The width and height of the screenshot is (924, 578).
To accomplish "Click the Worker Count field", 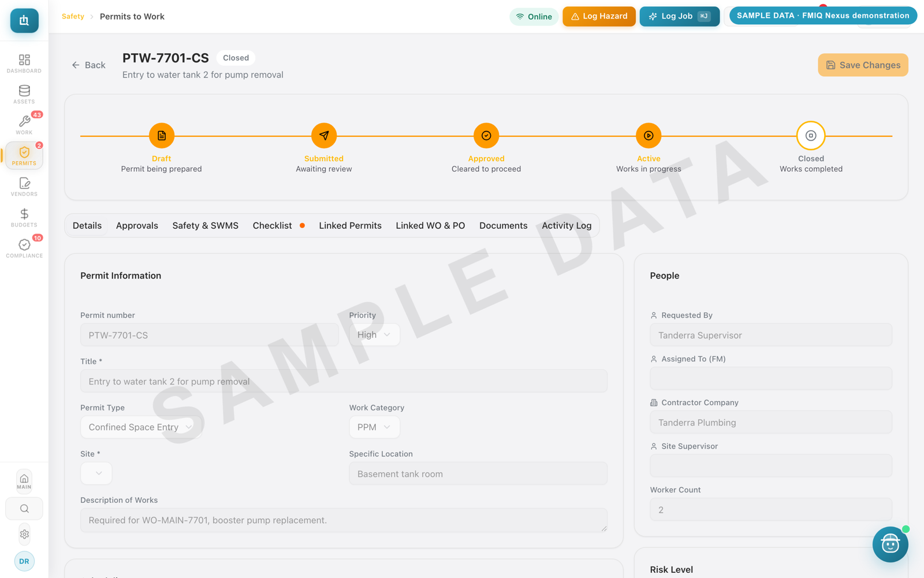I will tap(771, 509).
